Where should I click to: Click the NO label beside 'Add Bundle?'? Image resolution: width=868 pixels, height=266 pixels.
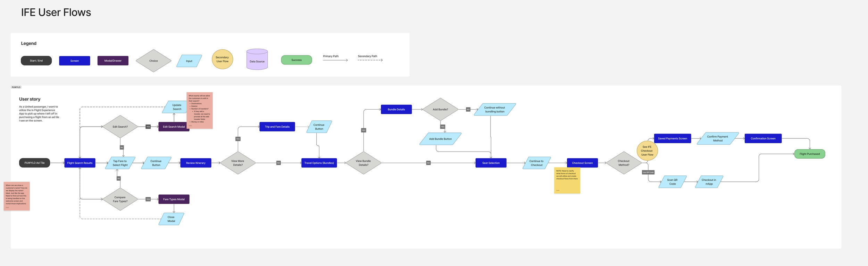click(468, 109)
